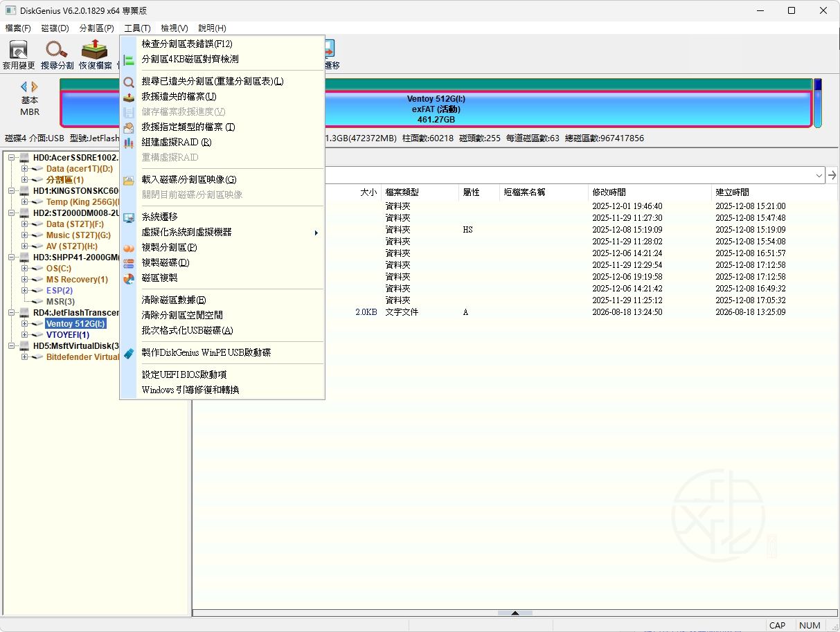Expand the OS(C:) partition node
The width and height of the screenshot is (840, 632).
(25, 269)
